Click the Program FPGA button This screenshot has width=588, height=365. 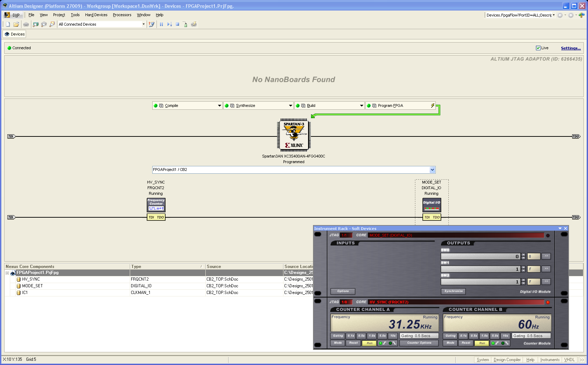pyautogui.click(x=400, y=105)
